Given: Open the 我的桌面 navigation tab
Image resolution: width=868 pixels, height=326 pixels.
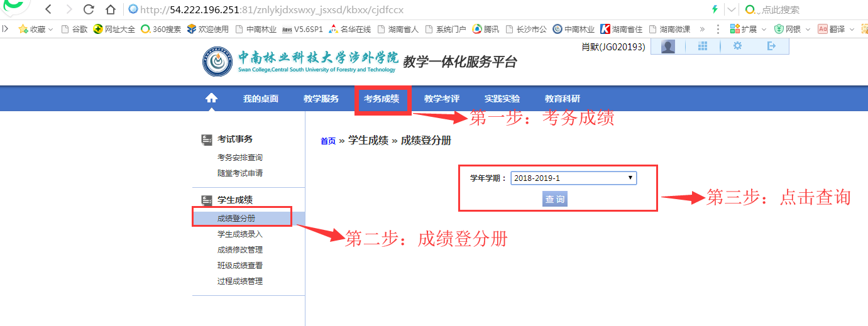Looking at the screenshot, I should point(261,99).
